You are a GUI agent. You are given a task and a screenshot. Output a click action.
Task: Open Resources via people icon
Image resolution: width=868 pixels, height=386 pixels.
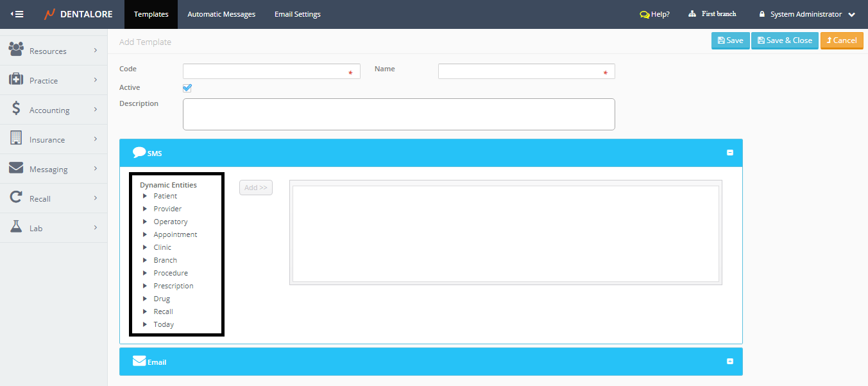[x=16, y=49]
